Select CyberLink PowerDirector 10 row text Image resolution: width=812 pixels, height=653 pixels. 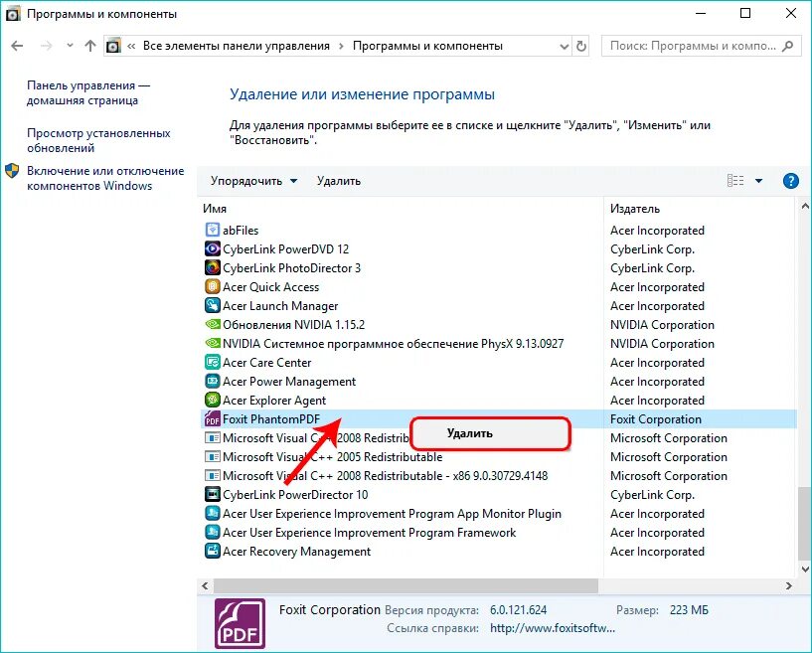295,495
